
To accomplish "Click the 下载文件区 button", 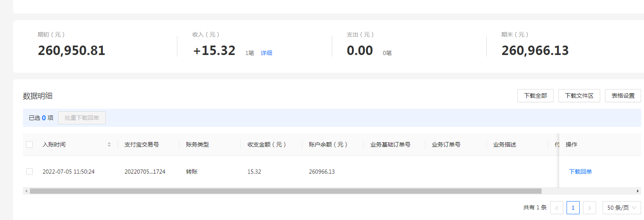I will 579,96.
